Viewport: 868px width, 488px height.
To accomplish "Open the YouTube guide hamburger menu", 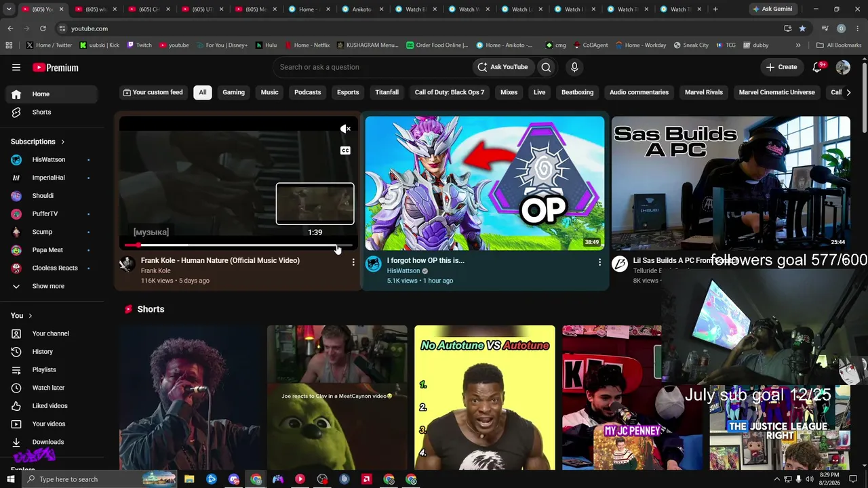I will [x=16, y=67].
